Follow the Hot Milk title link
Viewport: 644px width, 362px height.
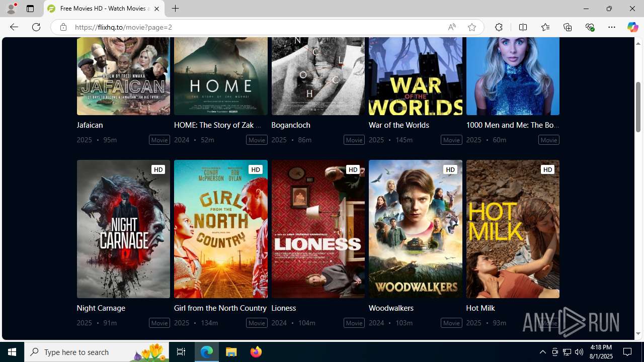click(480, 308)
